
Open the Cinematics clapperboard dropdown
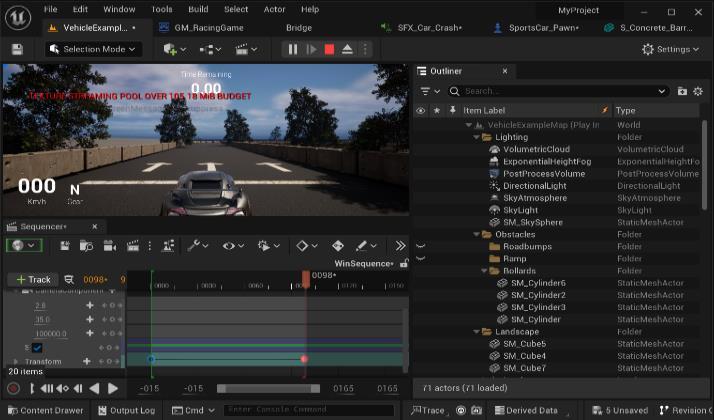[246, 49]
